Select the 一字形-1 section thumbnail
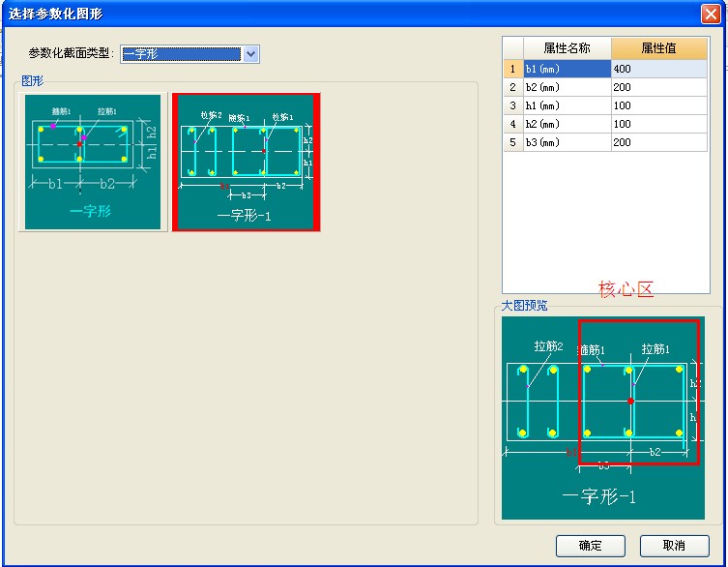Screen dimensions: 728x567 246,162
